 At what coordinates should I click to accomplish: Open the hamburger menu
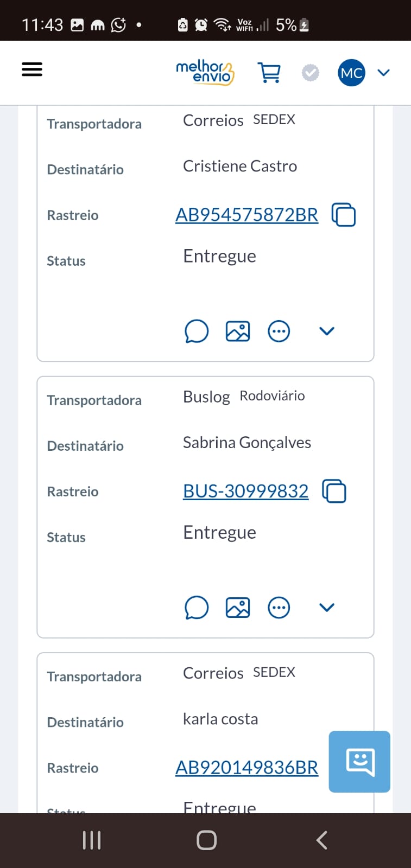coord(32,69)
